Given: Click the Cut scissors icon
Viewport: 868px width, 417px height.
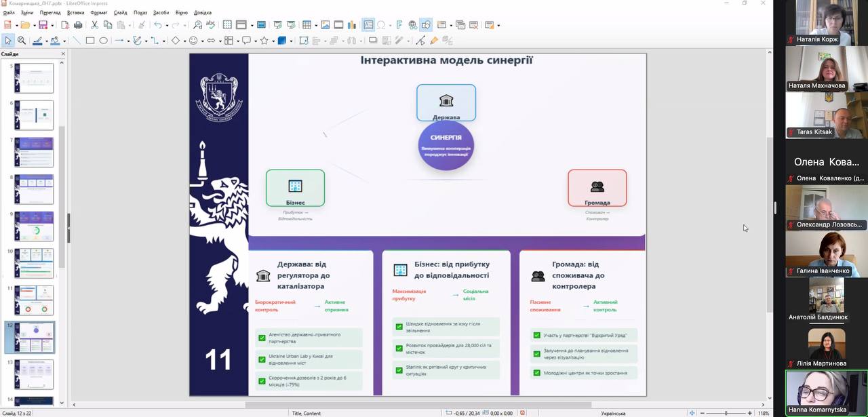Looking at the screenshot, I should [95, 25].
